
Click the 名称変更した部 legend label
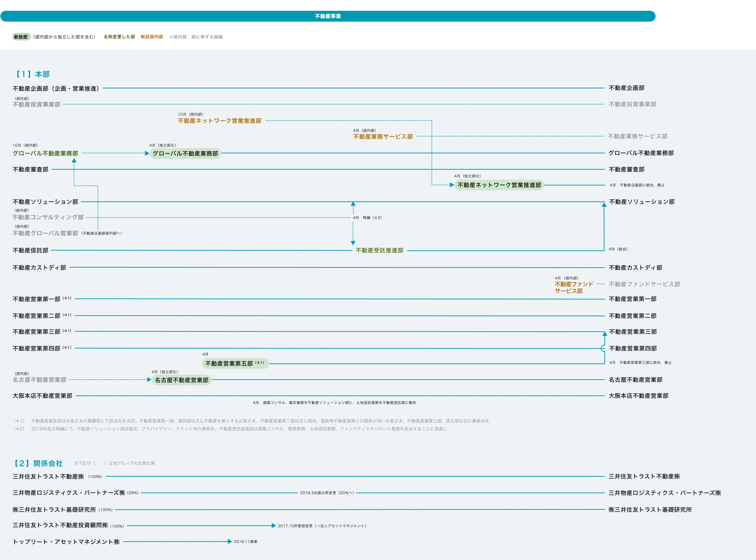[x=119, y=37]
